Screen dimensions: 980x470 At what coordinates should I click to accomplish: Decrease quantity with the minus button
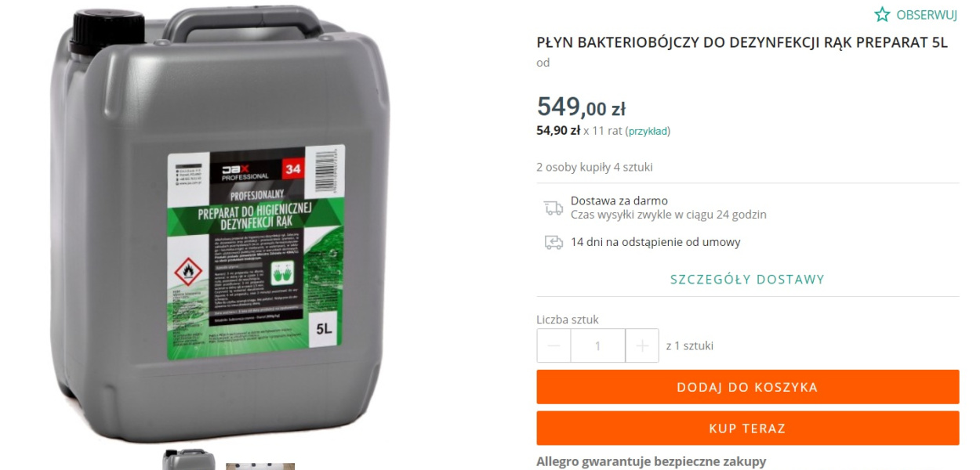pos(554,345)
